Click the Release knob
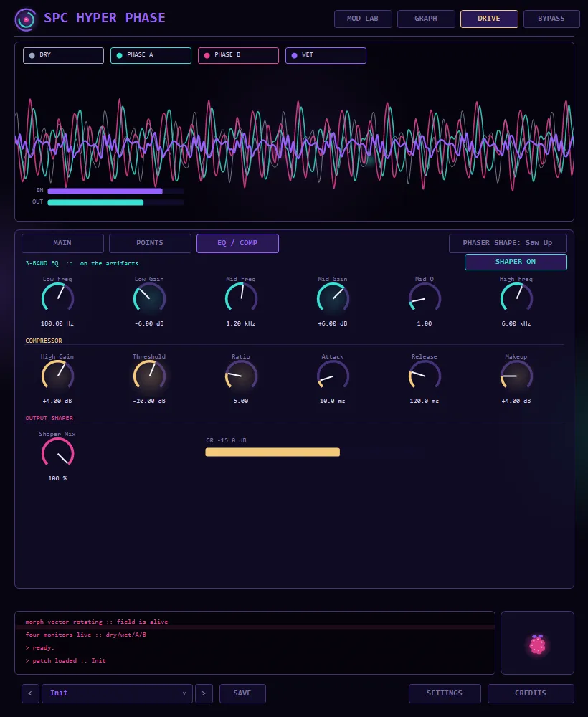 [x=425, y=376]
